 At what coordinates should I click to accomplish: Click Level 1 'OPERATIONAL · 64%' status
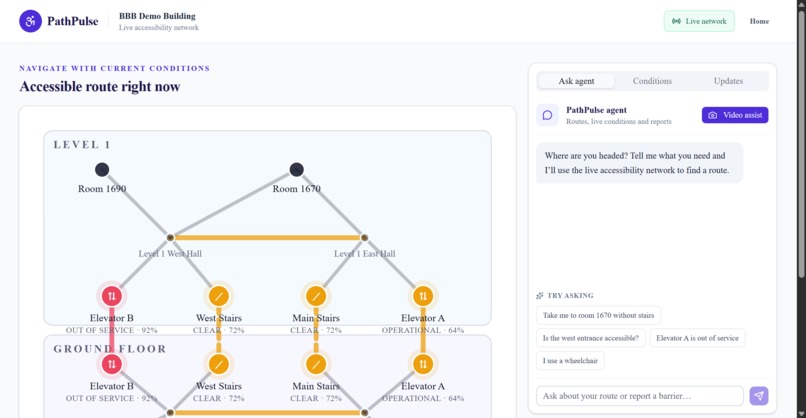(423, 330)
